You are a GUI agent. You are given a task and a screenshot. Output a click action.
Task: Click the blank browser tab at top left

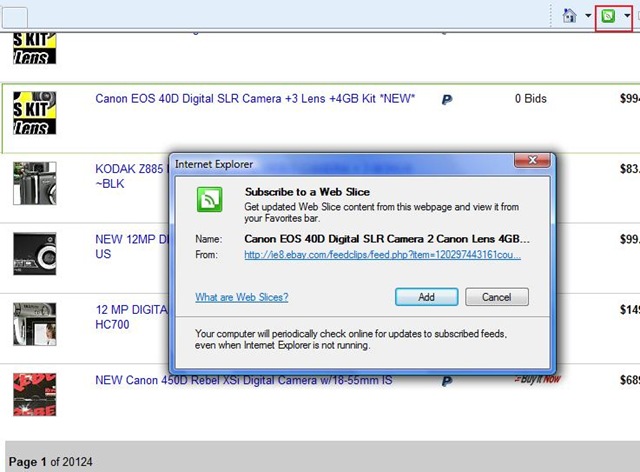point(15,18)
